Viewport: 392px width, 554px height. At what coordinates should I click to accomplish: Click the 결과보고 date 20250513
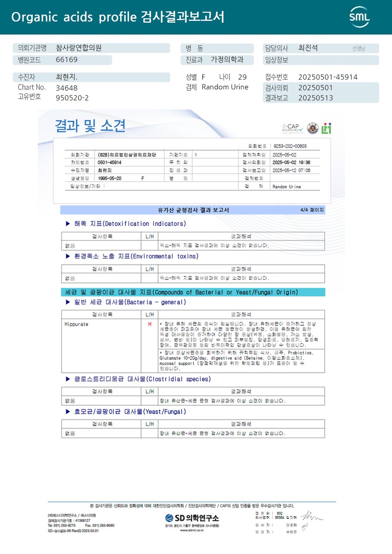pos(316,98)
